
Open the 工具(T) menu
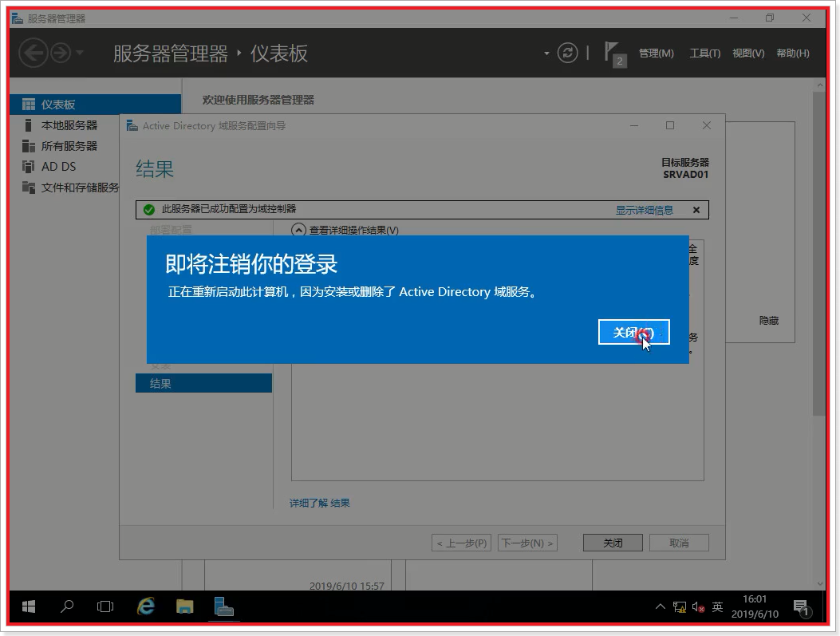click(x=704, y=53)
